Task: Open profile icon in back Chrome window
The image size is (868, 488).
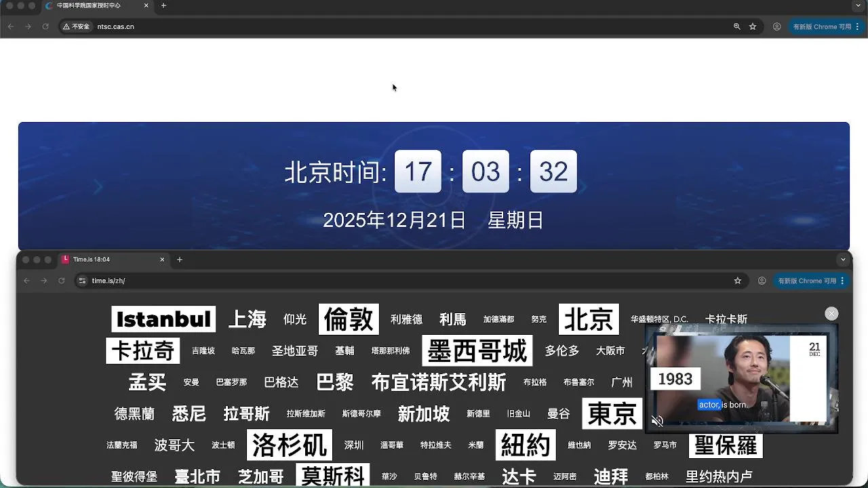Action: [777, 26]
